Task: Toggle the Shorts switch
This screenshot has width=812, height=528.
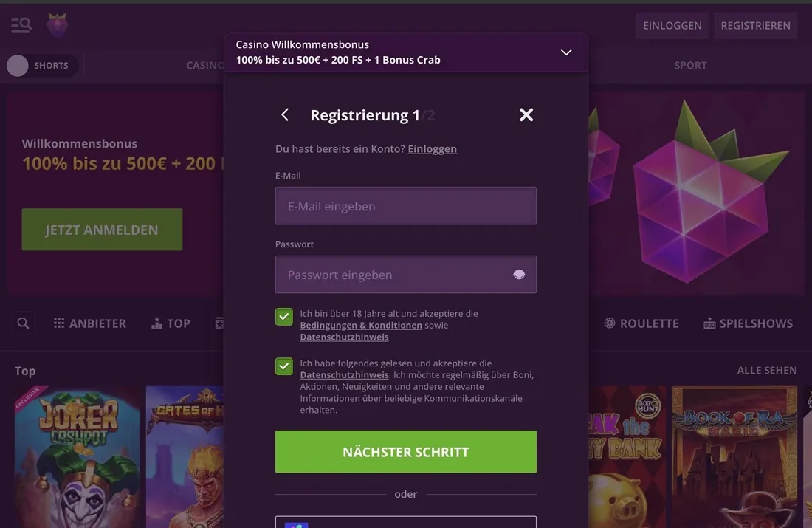Action: [x=18, y=66]
